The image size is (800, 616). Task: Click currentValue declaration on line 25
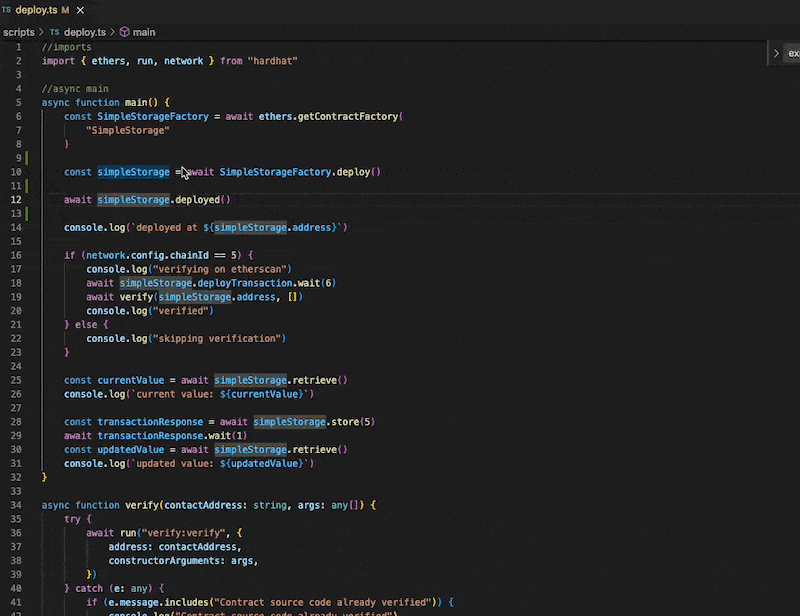131,380
